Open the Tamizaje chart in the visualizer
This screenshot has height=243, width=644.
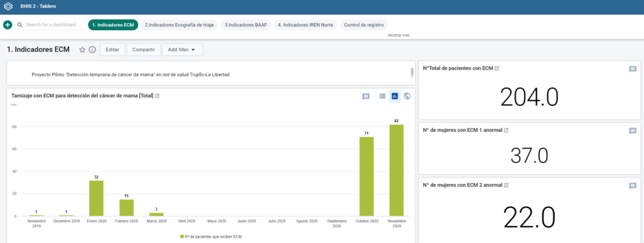[157, 96]
